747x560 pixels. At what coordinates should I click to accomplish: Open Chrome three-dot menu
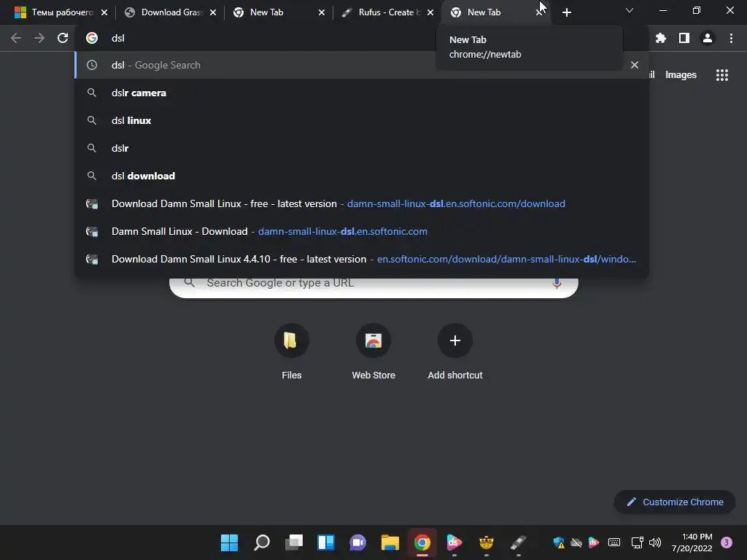731,38
